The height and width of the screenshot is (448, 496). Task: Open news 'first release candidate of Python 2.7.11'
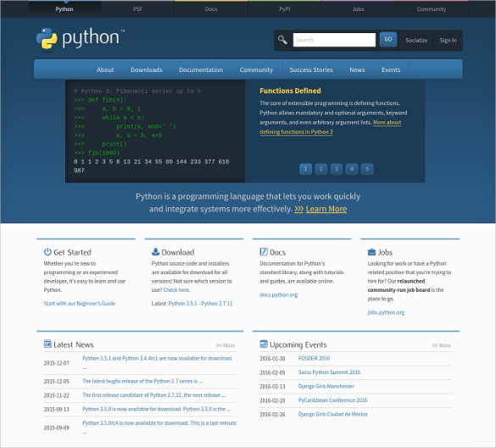(x=153, y=395)
